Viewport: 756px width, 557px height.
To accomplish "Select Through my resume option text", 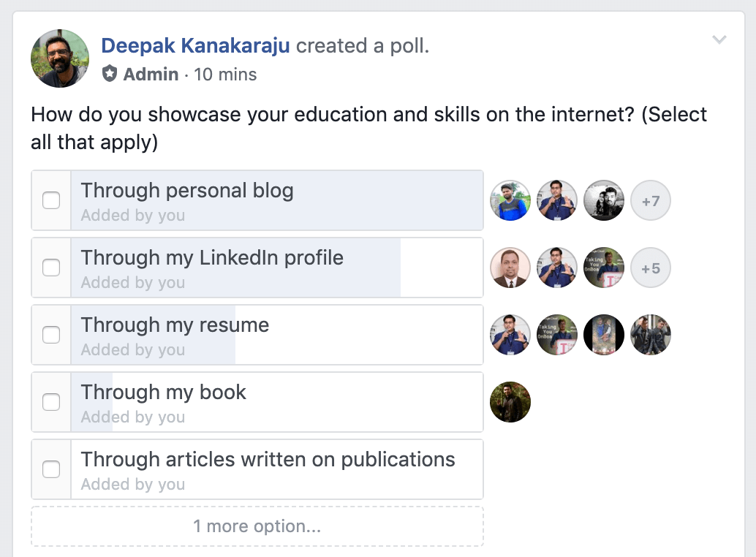I will click(x=175, y=325).
